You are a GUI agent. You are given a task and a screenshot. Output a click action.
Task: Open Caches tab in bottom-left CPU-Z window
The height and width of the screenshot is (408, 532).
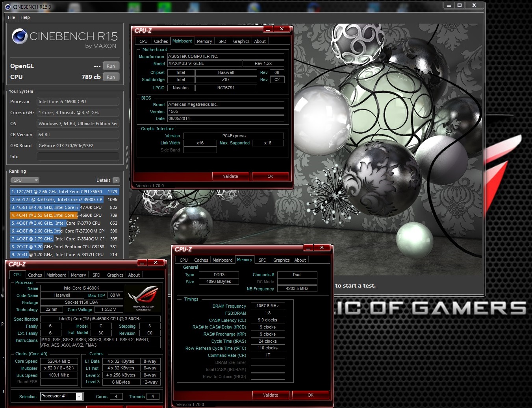[35, 275]
